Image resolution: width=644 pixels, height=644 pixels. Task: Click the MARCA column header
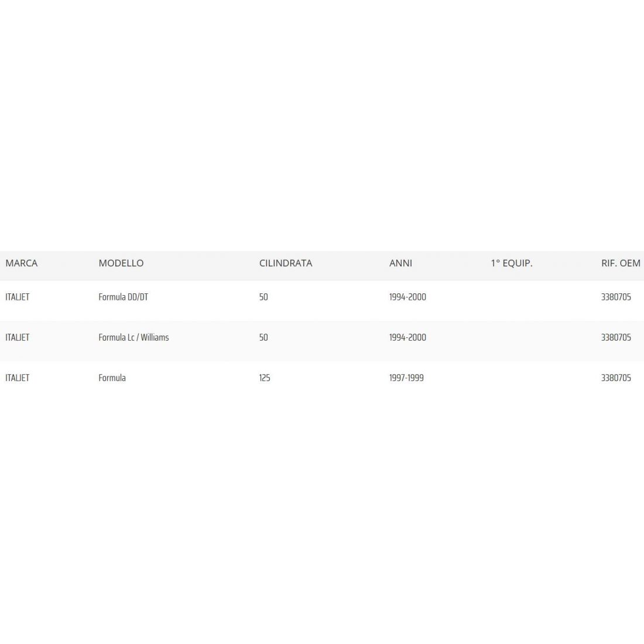pos(22,263)
